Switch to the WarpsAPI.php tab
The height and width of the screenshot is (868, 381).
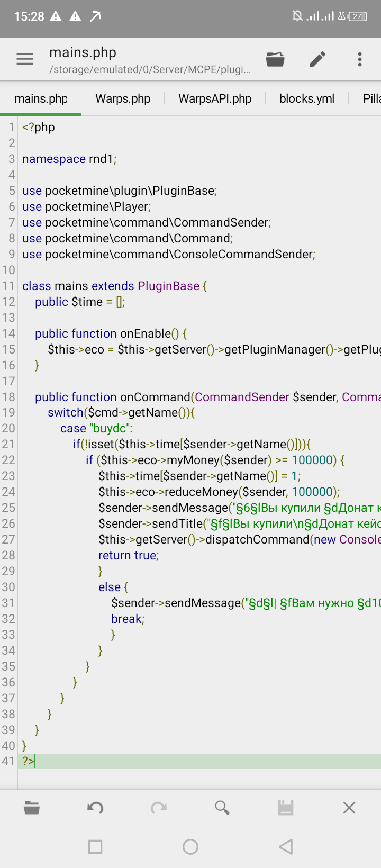[x=215, y=99]
